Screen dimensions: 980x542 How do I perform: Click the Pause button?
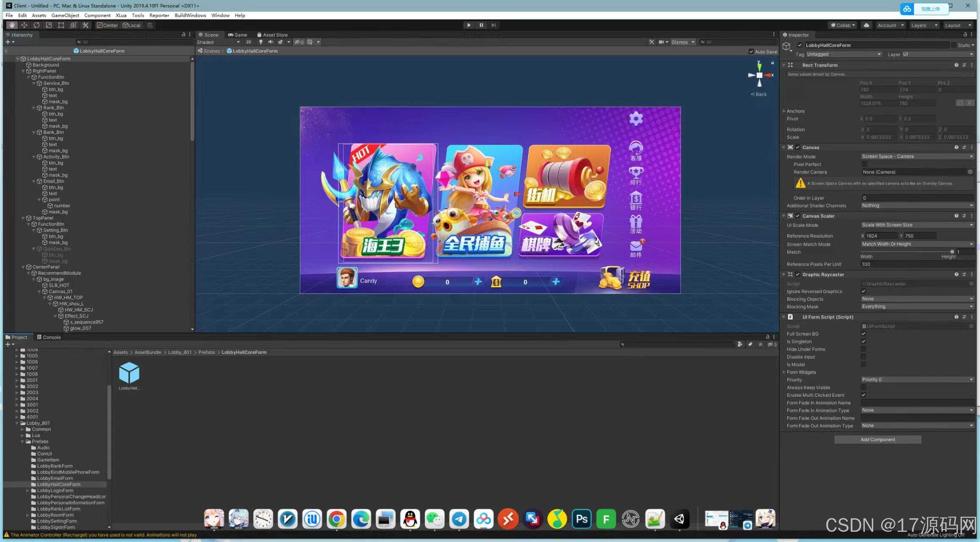481,25
